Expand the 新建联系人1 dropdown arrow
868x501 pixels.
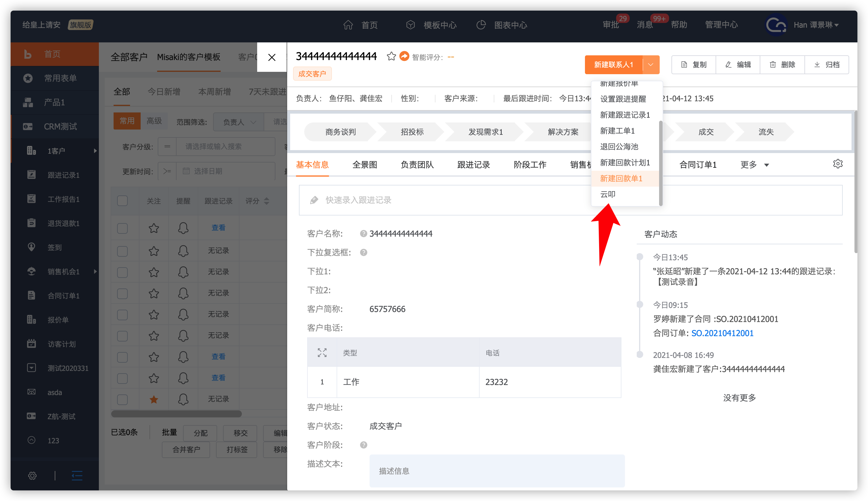point(651,65)
